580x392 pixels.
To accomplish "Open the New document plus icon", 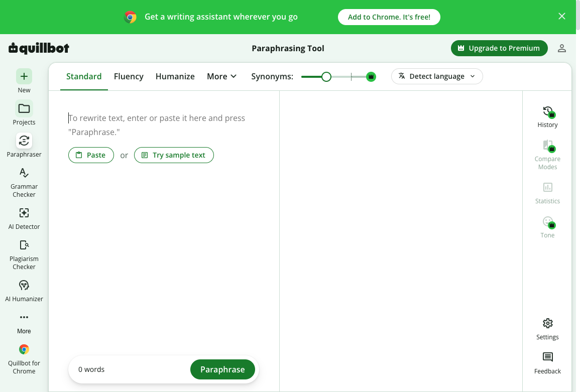I will tap(24, 77).
